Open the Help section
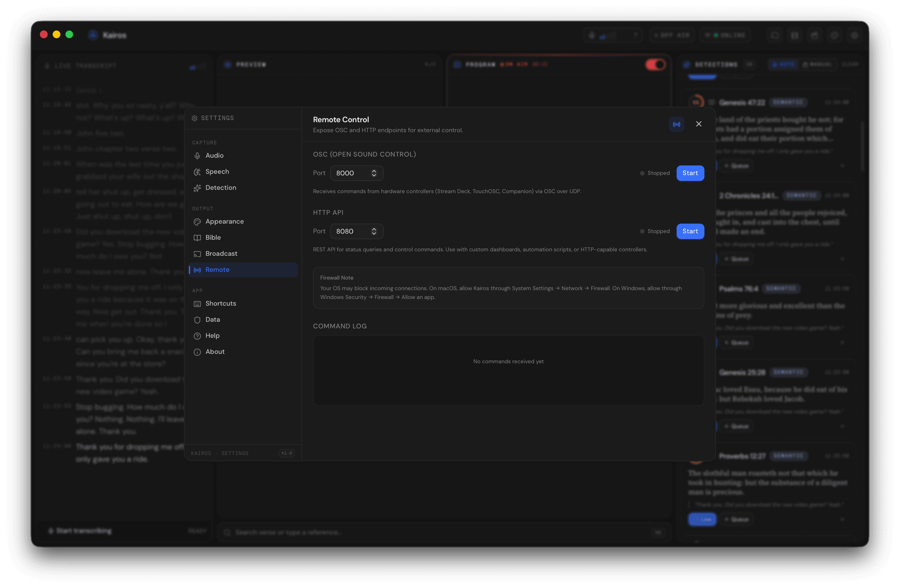 (243, 336)
